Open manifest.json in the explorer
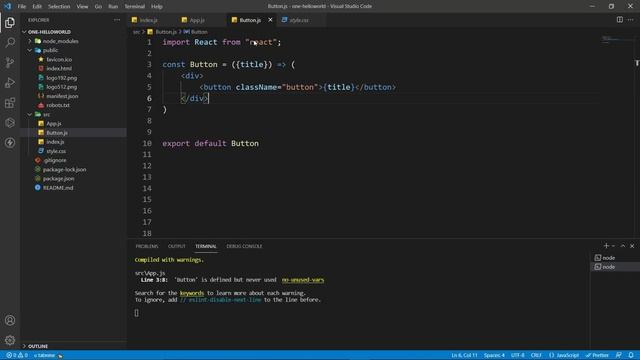The width and height of the screenshot is (640, 360). point(62,96)
